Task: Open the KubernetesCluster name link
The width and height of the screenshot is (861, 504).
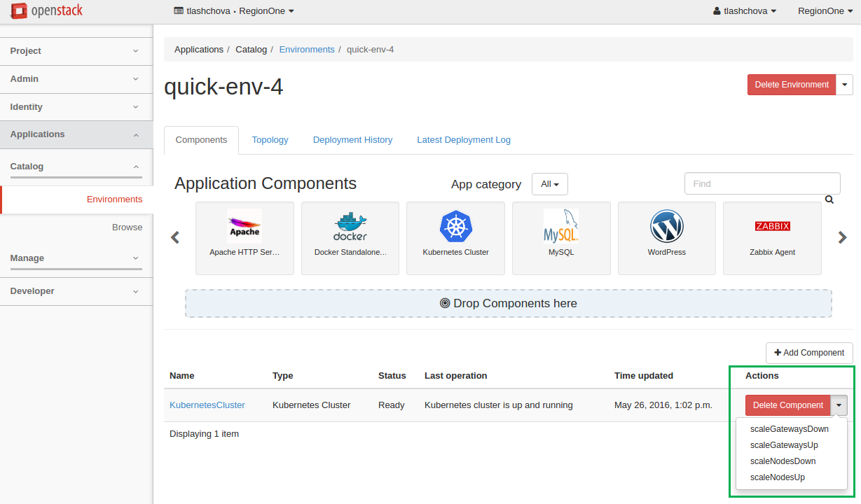Action: (x=207, y=405)
